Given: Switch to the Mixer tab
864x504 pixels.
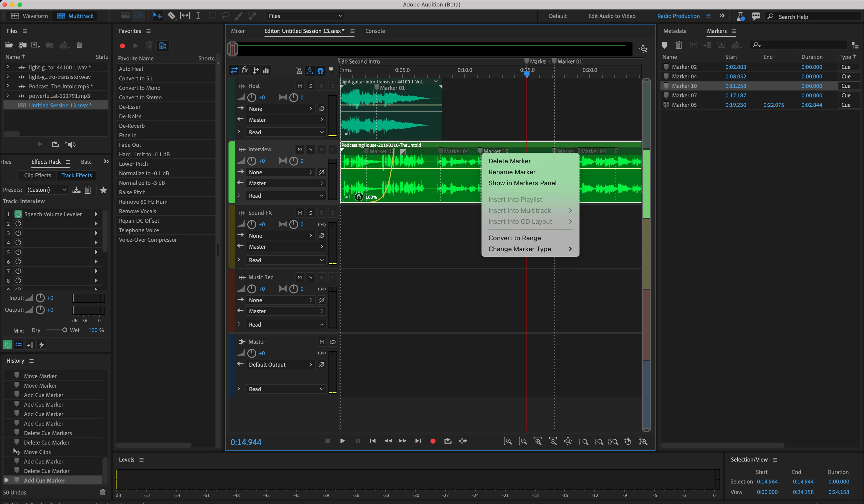Looking at the screenshot, I should click(x=237, y=31).
